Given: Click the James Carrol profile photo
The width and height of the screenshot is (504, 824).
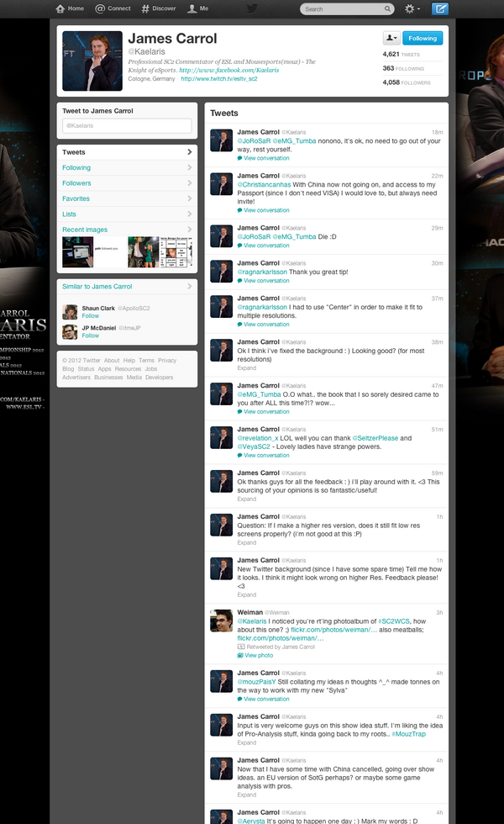Looking at the screenshot, I should (92, 61).
